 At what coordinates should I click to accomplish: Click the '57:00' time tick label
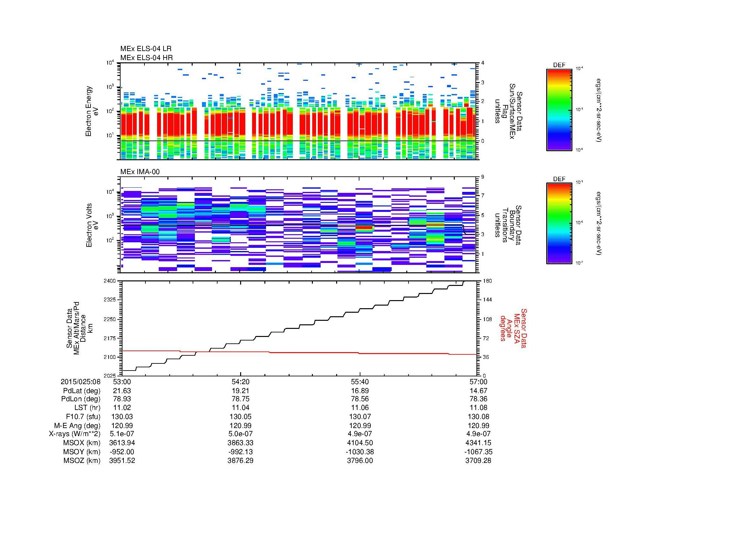[x=478, y=382]
